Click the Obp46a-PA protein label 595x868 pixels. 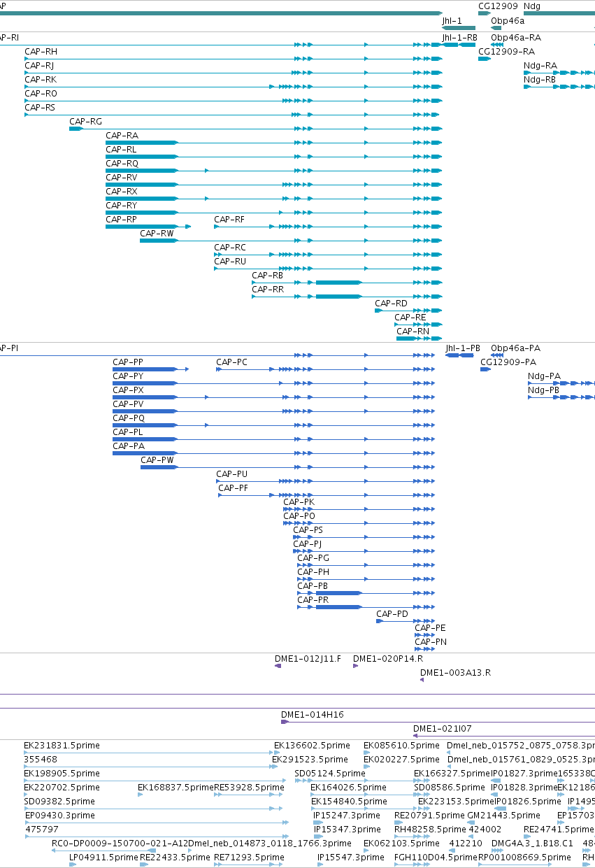pyautogui.click(x=516, y=348)
